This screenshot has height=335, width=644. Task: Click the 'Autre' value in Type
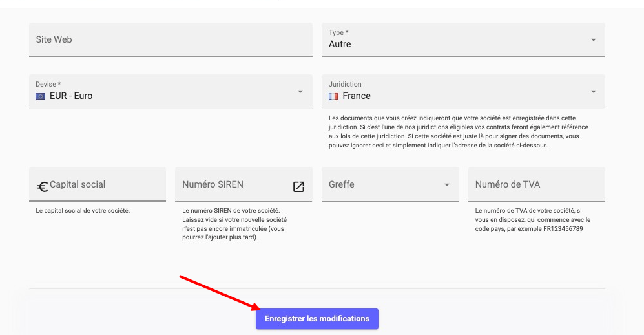click(340, 45)
